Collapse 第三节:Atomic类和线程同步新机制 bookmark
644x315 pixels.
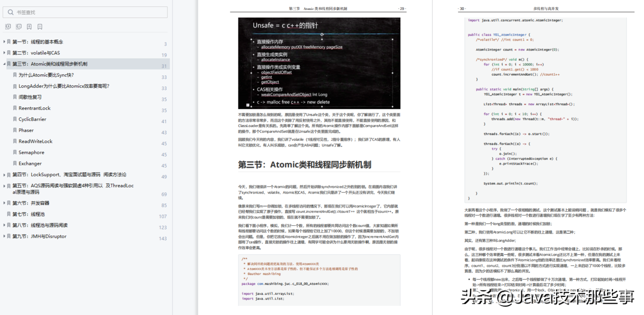[x=4, y=64]
